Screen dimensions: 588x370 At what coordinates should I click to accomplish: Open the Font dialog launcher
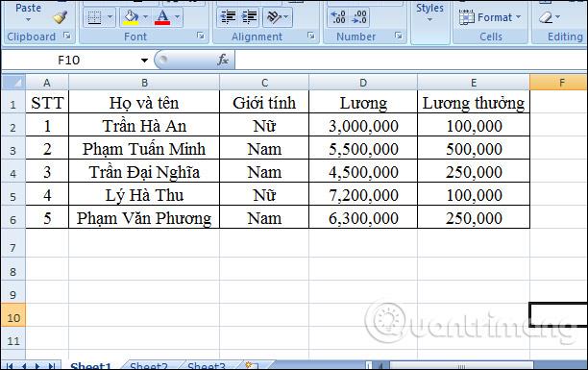[x=201, y=36]
